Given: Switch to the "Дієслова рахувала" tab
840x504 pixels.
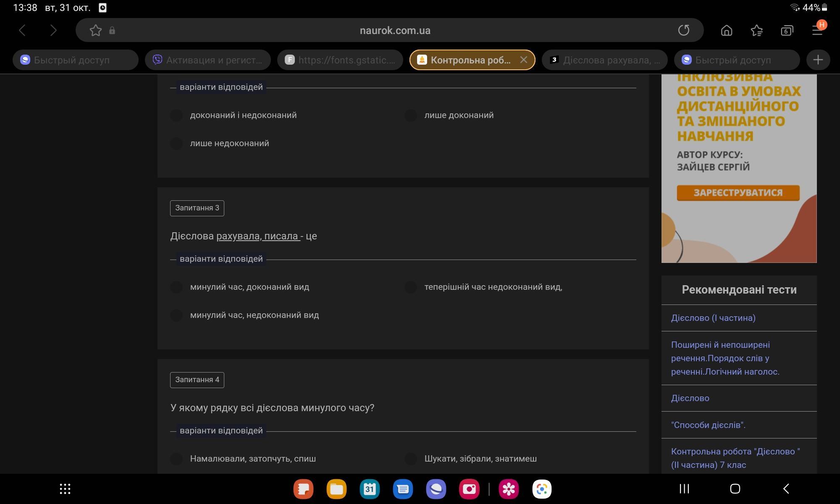Looking at the screenshot, I should point(604,60).
